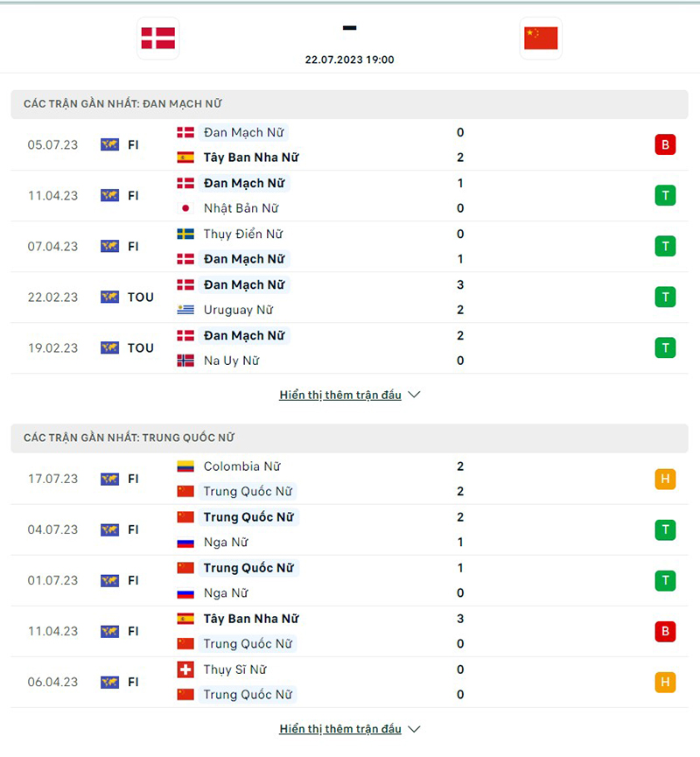This screenshot has width=700, height=757.
Task: Click the Nhật Bản Nữ red dot flag icon
Action: point(185,208)
